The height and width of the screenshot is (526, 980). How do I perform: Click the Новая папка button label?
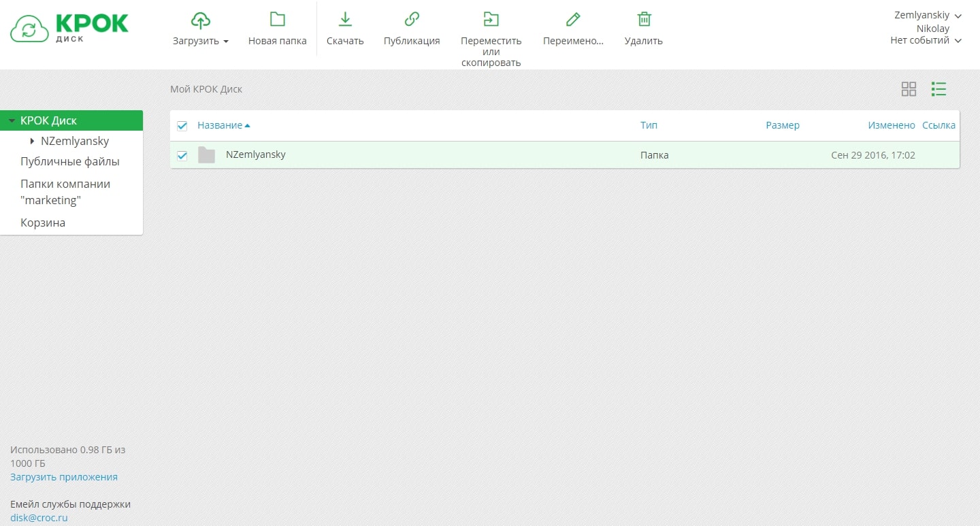coord(278,41)
